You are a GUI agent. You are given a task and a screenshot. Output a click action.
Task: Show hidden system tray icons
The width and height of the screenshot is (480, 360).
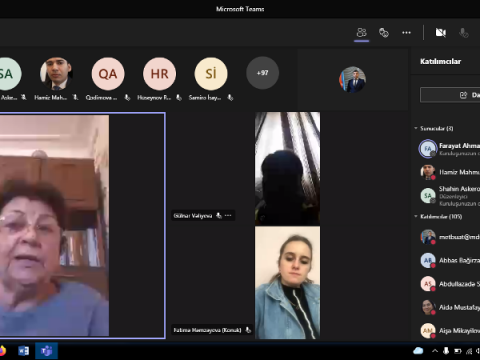pyautogui.click(x=435, y=351)
